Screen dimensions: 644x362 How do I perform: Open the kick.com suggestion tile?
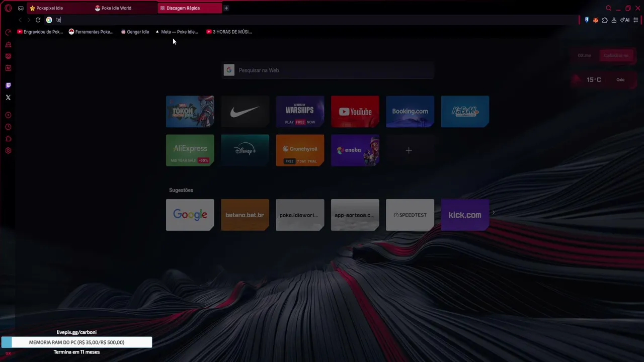465,215
